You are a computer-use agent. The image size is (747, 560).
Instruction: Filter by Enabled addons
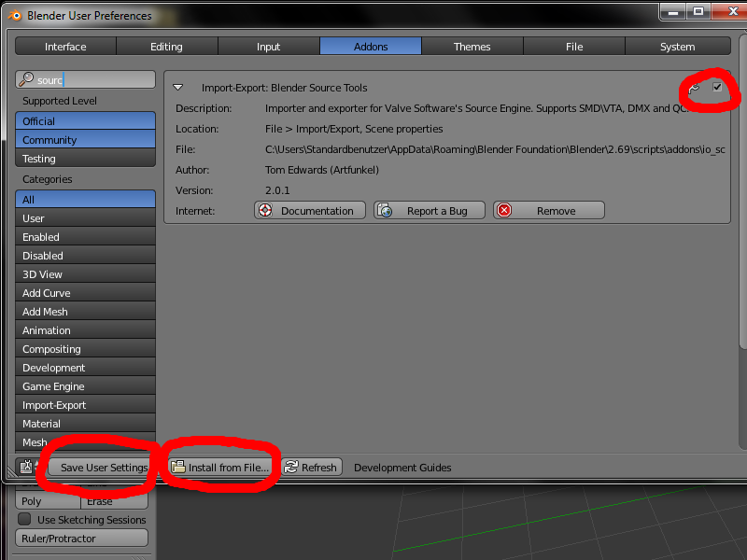85,237
